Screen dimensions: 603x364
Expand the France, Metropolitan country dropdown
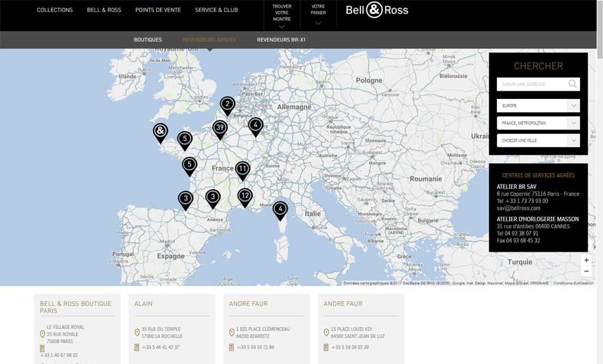pos(538,123)
